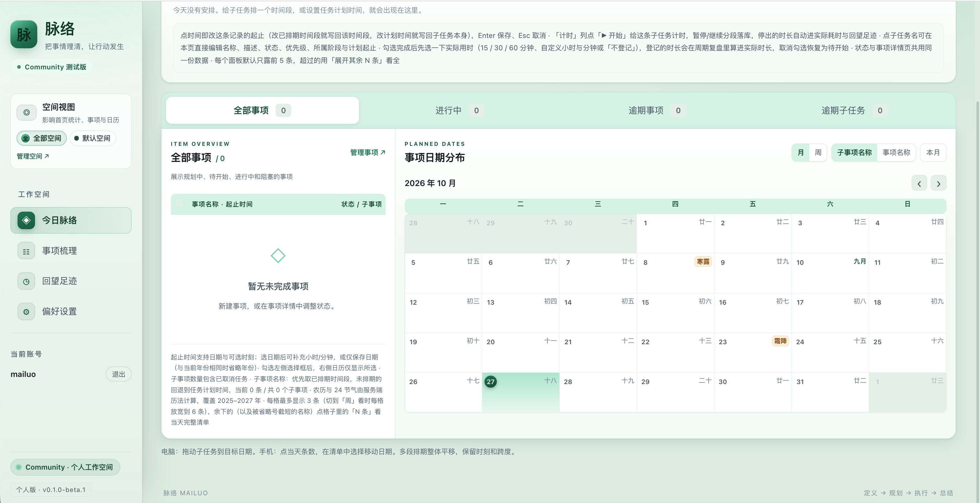This screenshot has width=980, height=503.
Task: Click the 事项名称 · 起止时间 column header
Action: (x=222, y=204)
